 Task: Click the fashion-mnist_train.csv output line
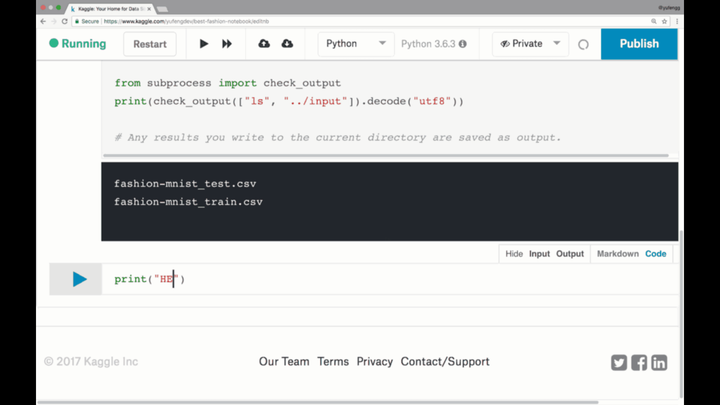[x=188, y=202]
